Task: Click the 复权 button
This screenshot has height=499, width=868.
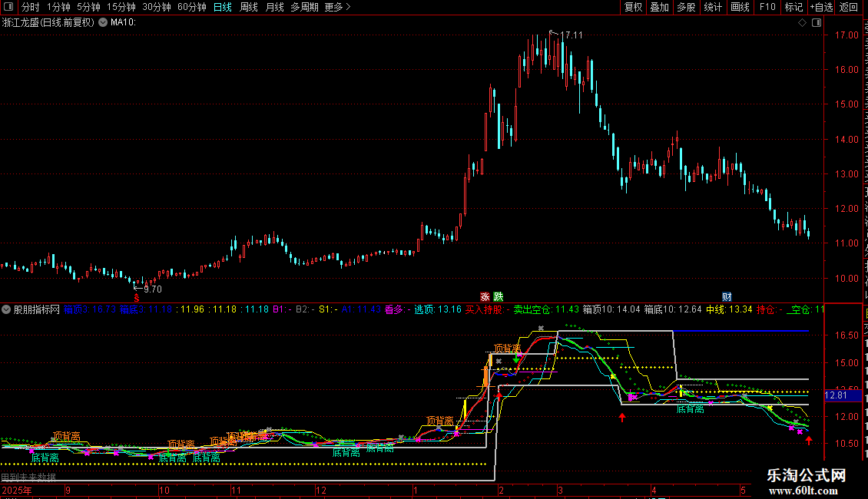Action: [x=633, y=7]
